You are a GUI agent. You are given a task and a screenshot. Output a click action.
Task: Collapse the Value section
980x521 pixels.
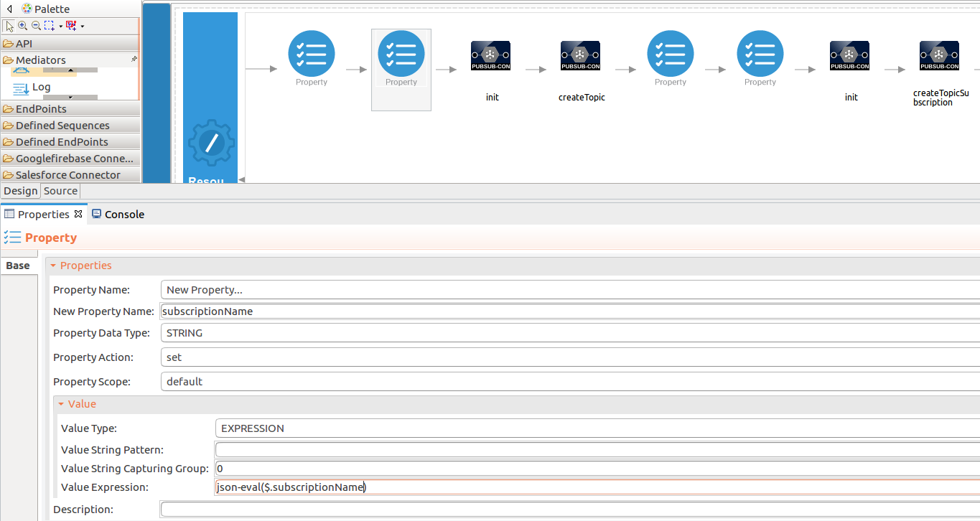click(x=61, y=404)
